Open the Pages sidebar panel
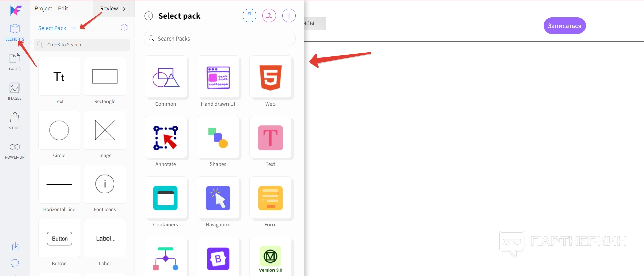 (x=15, y=62)
